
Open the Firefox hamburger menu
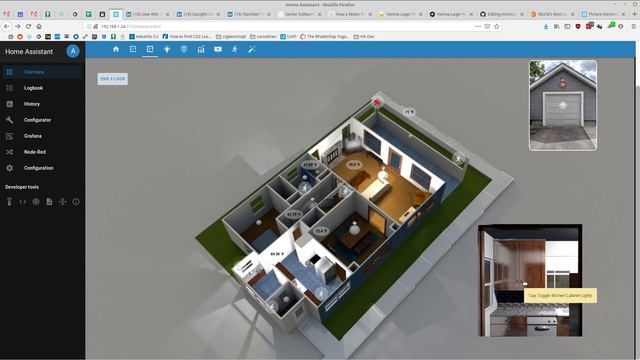point(633,26)
